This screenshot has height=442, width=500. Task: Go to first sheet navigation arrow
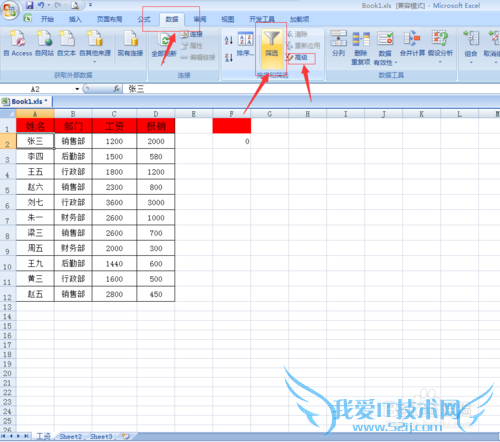coord(4,436)
